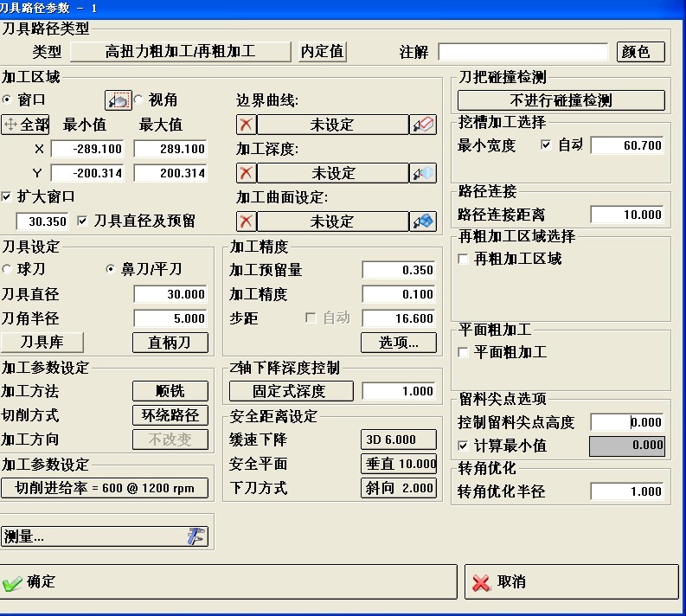Click the 刀角半径 field 5.000
Screen dimensions: 686x616
(x=170, y=318)
